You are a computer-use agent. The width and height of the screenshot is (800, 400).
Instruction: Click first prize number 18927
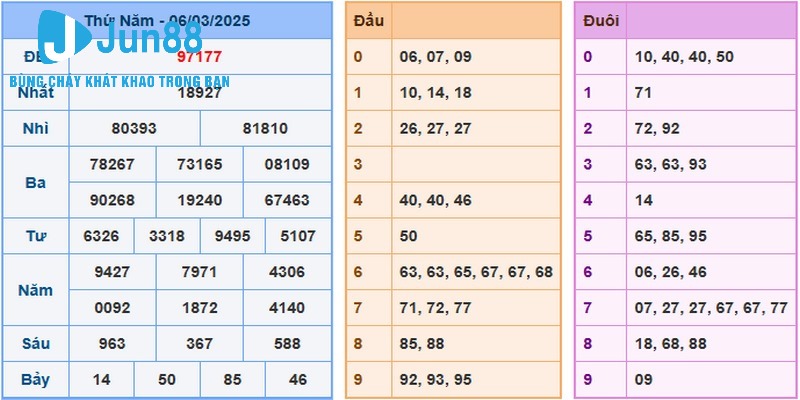point(199,92)
